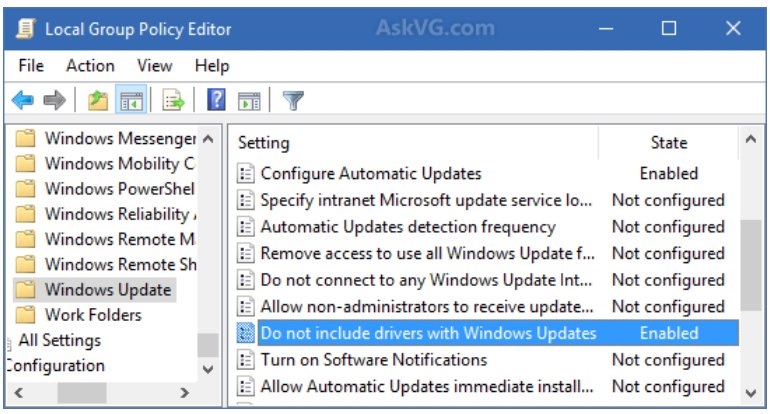Viewport: 770px width, 414px height.
Task: Click the settings list's scroll-down arrow
Action: pyautogui.click(x=751, y=392)
